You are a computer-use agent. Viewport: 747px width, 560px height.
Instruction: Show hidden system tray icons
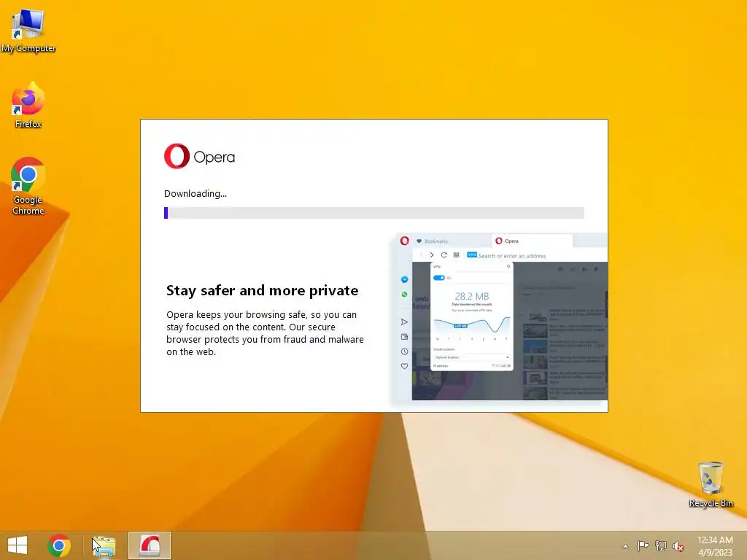pyautogui.click(x=625, y=546)
